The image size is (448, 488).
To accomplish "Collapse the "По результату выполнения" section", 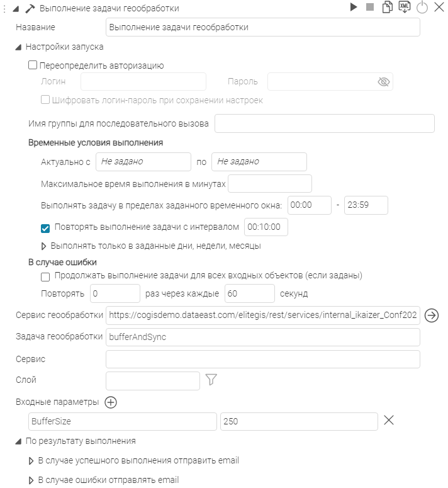I will click(19, 441).
